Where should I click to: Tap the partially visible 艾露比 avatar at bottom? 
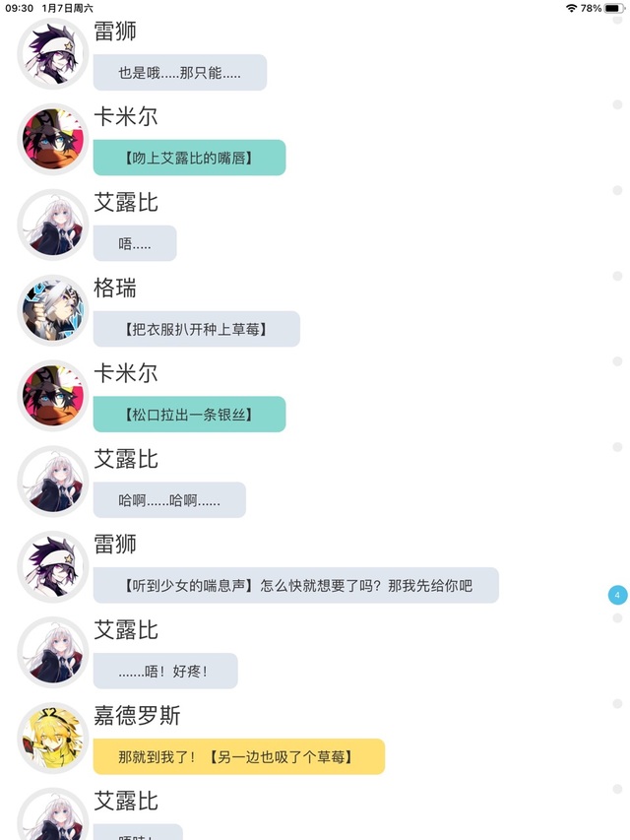click(x=52, y=813)
